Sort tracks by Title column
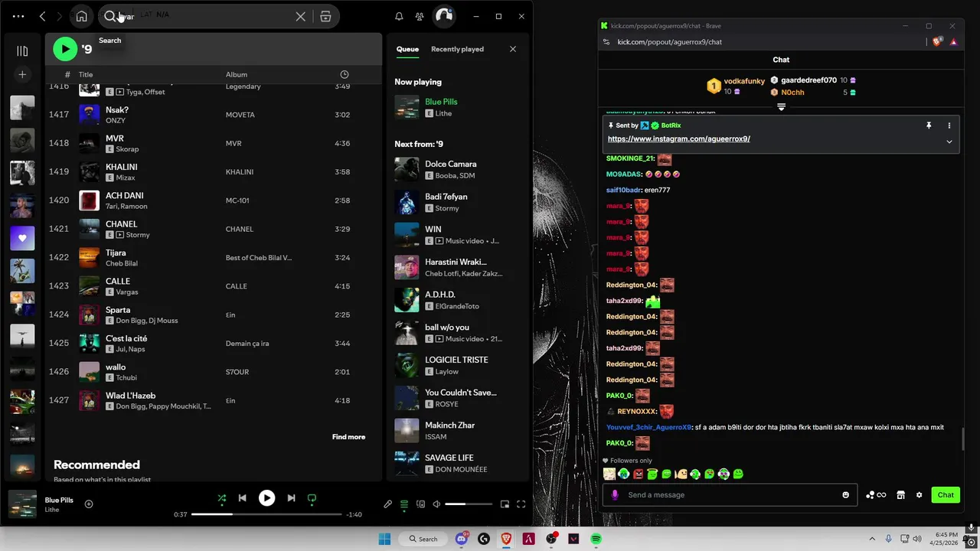This screenshot has width=980, height=551. pos(86,74)
